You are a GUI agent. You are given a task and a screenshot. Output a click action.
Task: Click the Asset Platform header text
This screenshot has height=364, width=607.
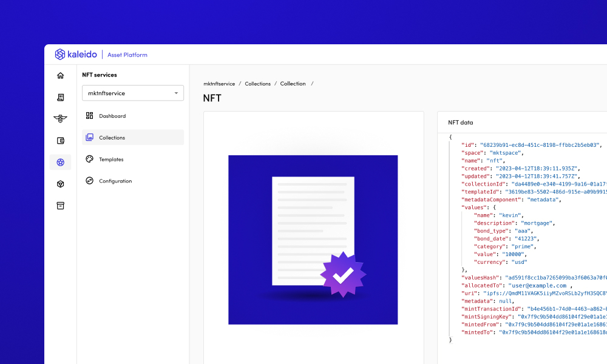(x=127, y=55)
